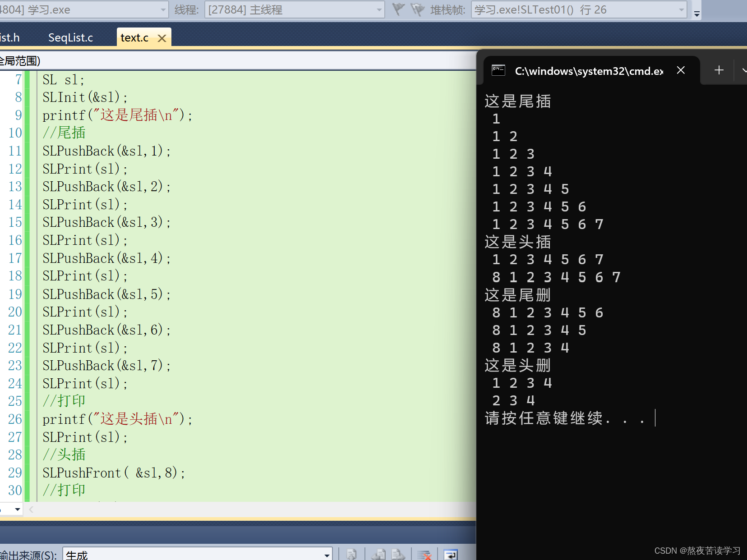The height and width of the screenshot is (560, 747).
Task: Click the '输出来源(S):' label in output panel
Action: point(28,555)
